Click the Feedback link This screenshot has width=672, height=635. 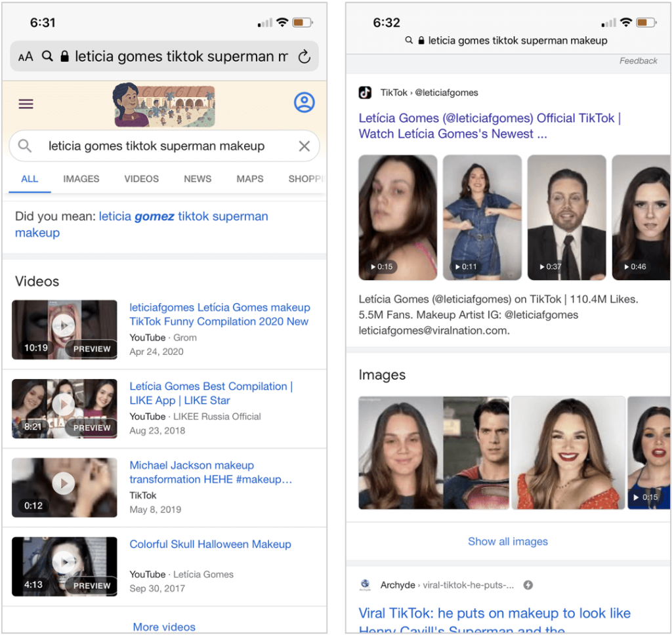638,61
